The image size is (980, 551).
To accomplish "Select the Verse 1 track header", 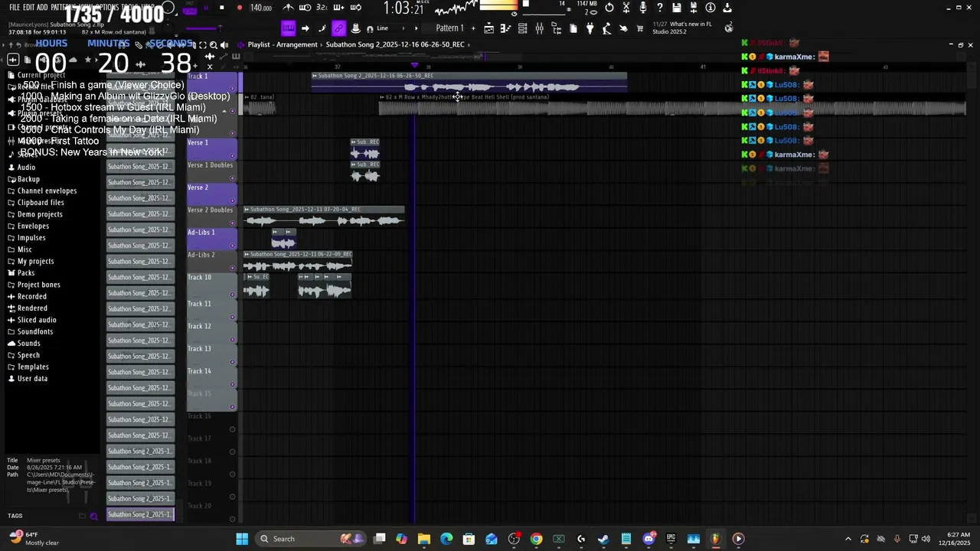I will (x=212, y=148).
